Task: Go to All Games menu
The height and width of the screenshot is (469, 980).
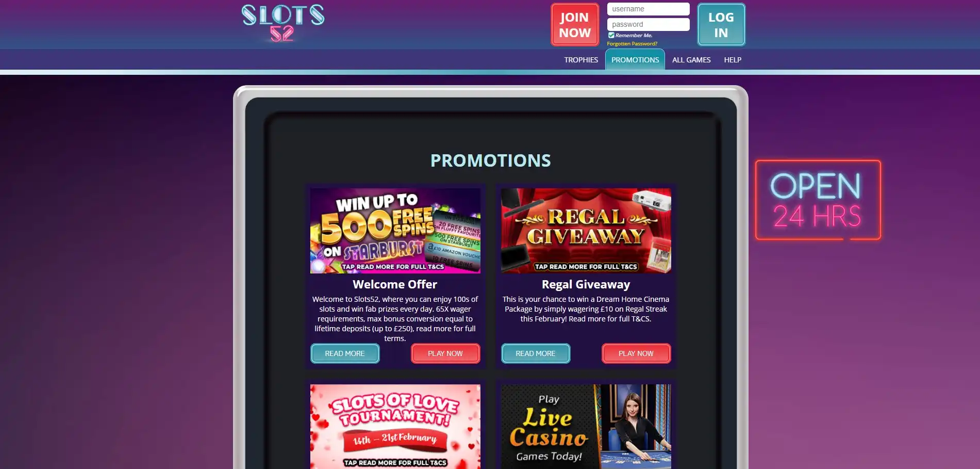Action: (691, 60)
